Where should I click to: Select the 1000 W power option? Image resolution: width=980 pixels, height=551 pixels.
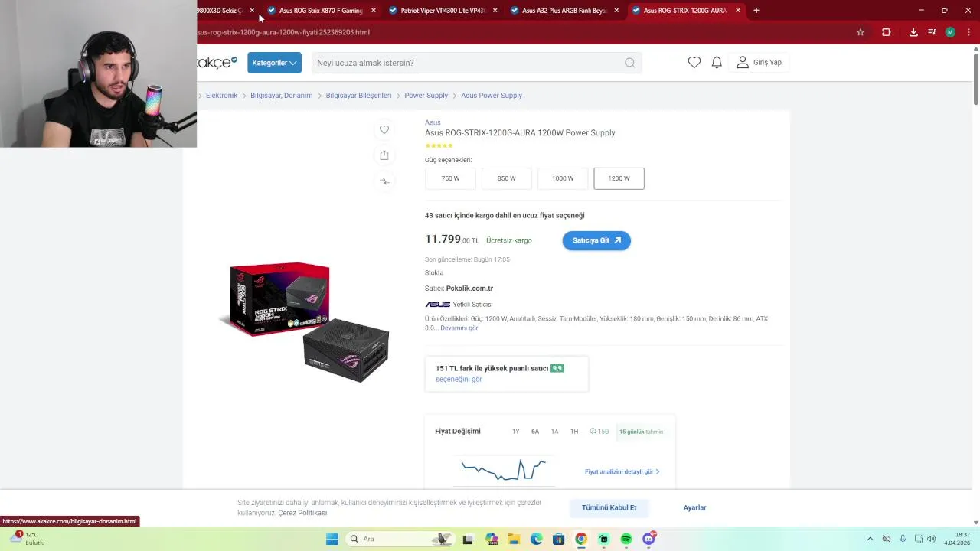pyautogui.click(x=563, y=178)
